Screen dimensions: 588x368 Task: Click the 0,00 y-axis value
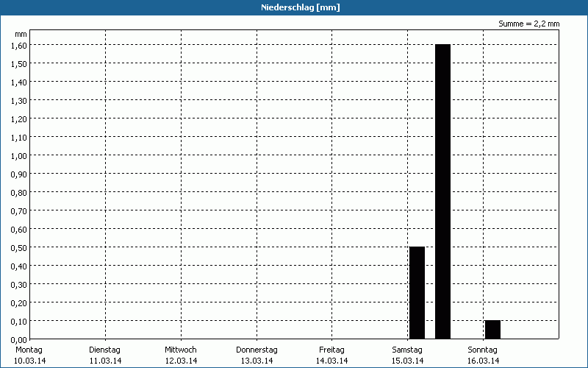tap(19, 340)
